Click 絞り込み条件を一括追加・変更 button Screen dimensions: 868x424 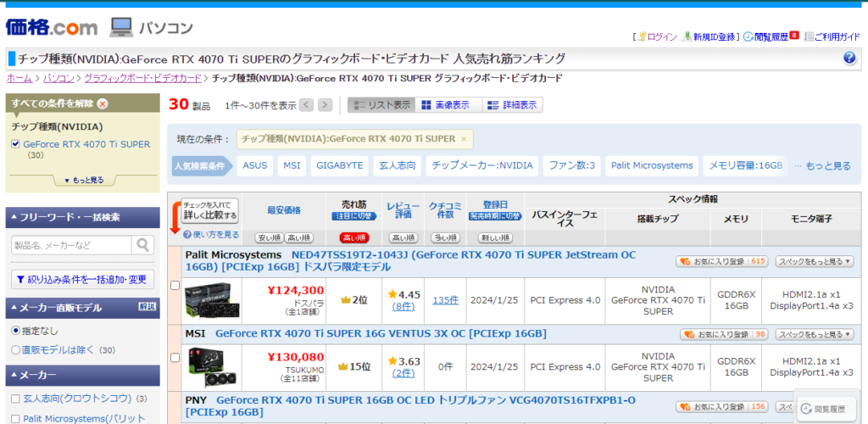coord(82,280)
